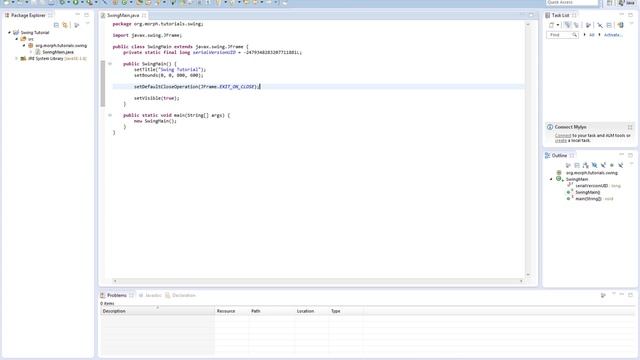Click Focus on Workweek icon in Task List
The image size is (640, 360).
point(588,25)
